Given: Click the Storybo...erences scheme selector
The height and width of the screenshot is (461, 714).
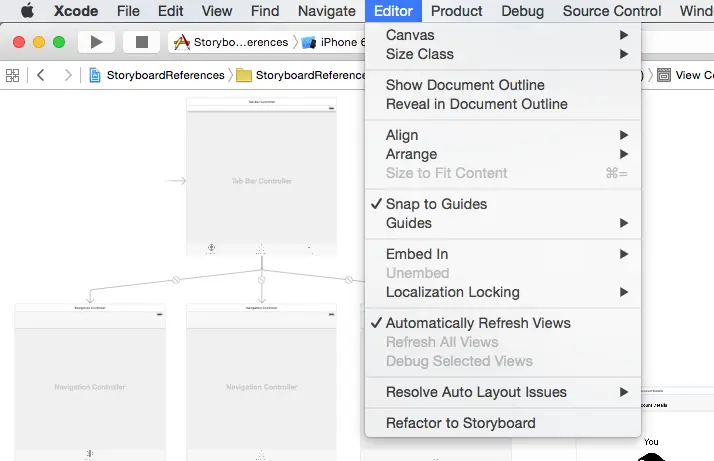Looking at the screenshot, I should 232,42.
